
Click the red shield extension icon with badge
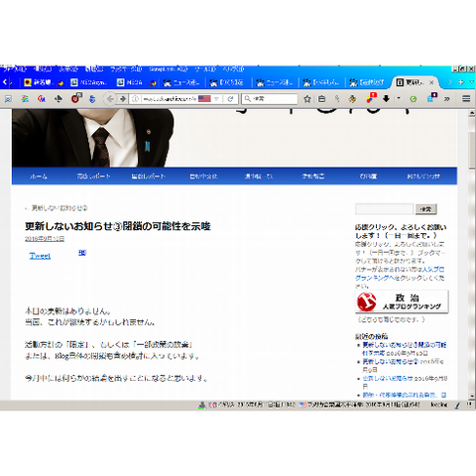(75, 98)
